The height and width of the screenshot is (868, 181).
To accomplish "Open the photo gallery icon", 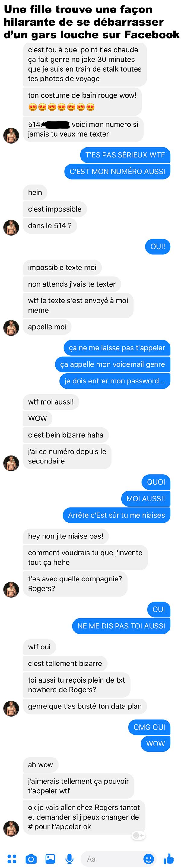I will pyautogui.click(x=50, y=859).
